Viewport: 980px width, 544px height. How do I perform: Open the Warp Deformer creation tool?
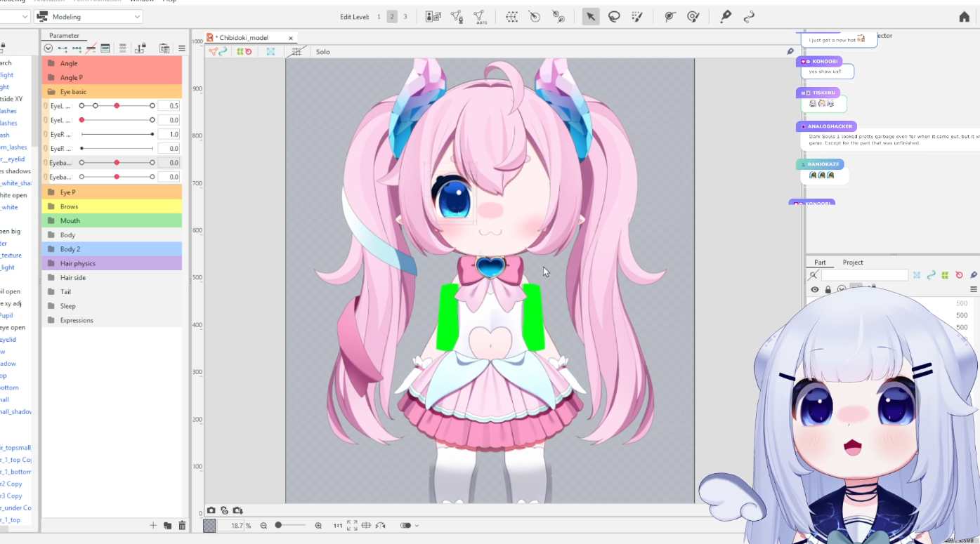(512, 17)
